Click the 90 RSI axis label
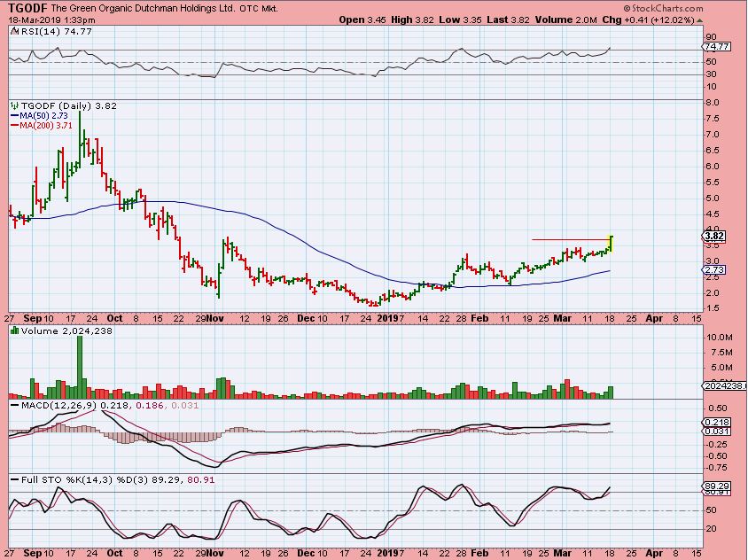This screenshot has height=560, width=748. pos(711,37)
